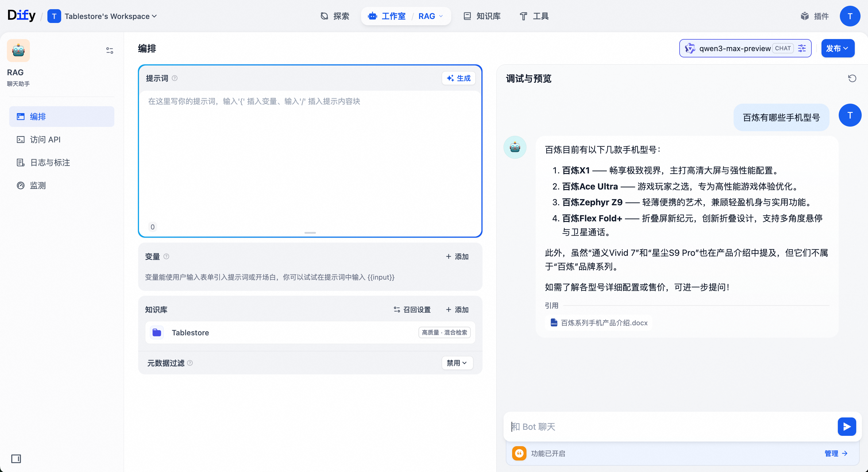Click the send message arrow button
The width and height of the screenshot is (868, 472).
(x=846, y=427)
